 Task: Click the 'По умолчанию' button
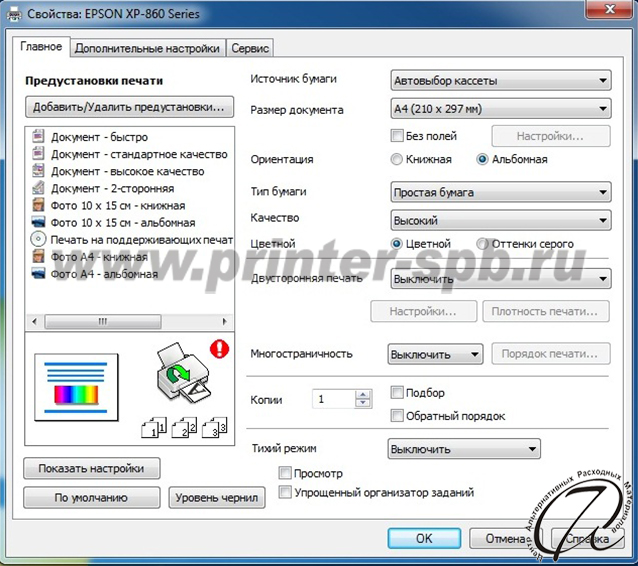[x=92, y=498]
